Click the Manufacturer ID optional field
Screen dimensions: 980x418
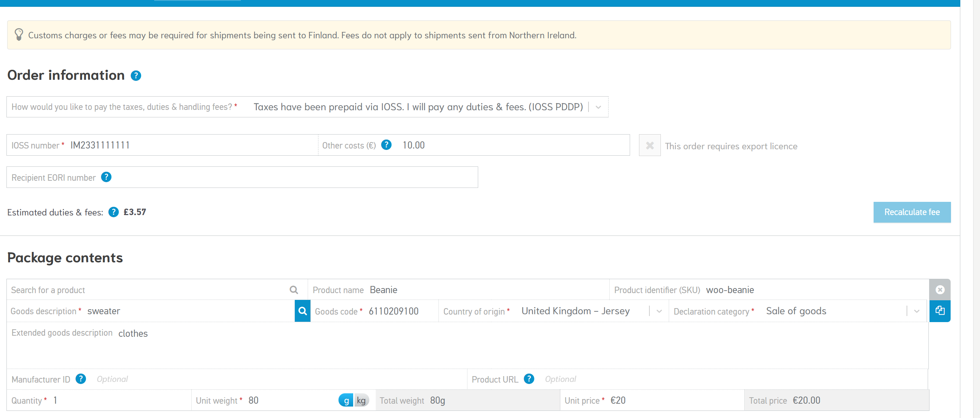pos(237,379)
